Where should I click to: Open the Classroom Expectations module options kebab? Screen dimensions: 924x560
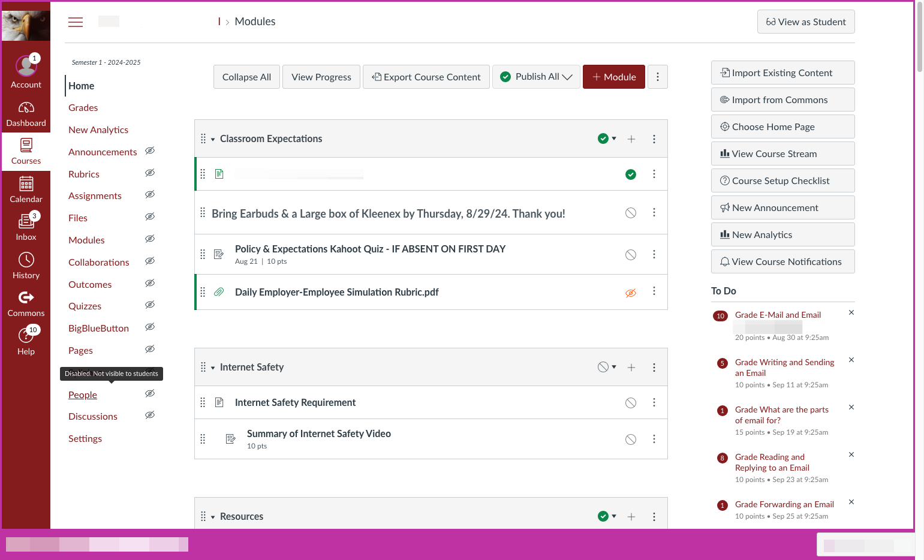(x=654, y=139)
